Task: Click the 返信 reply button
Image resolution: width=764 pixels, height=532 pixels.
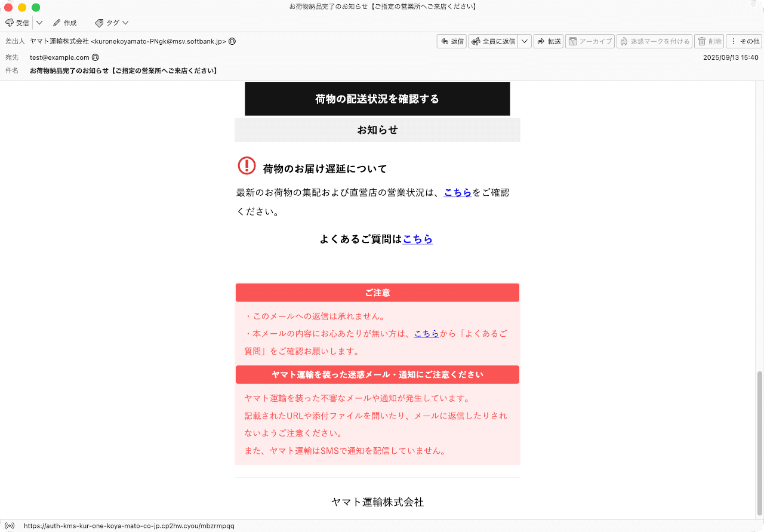Action: (452, 41)
